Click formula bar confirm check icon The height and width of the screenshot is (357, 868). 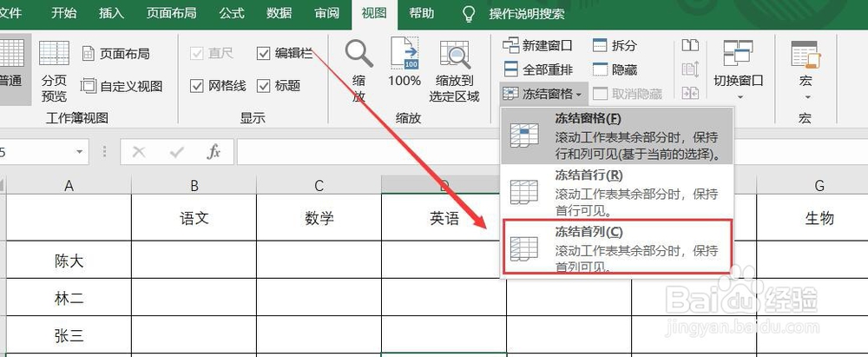(176, 152)
